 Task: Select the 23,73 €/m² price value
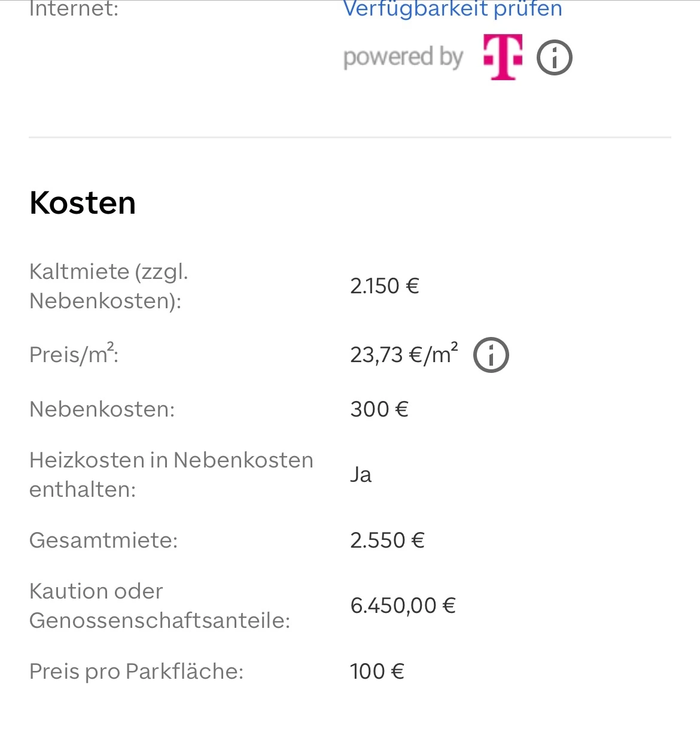tap(404, 354)
